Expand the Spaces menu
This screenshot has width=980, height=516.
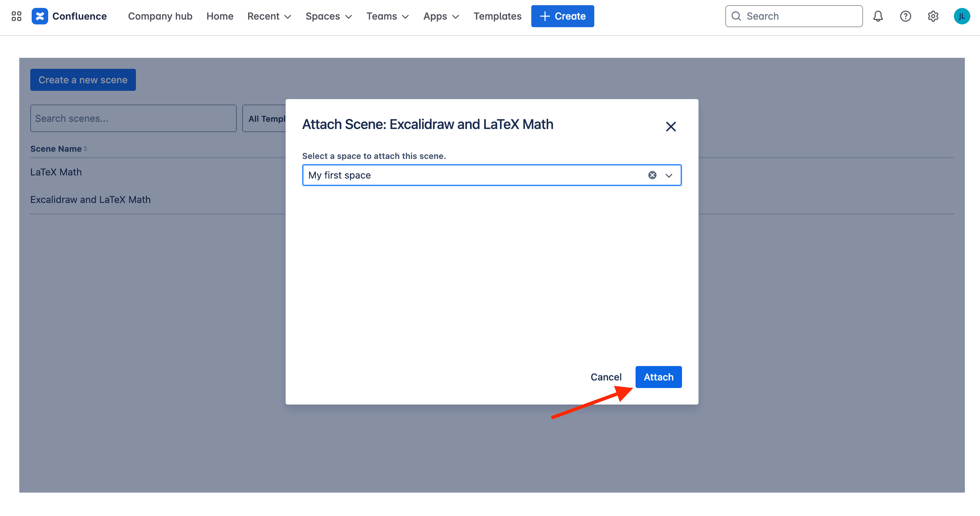329,16
